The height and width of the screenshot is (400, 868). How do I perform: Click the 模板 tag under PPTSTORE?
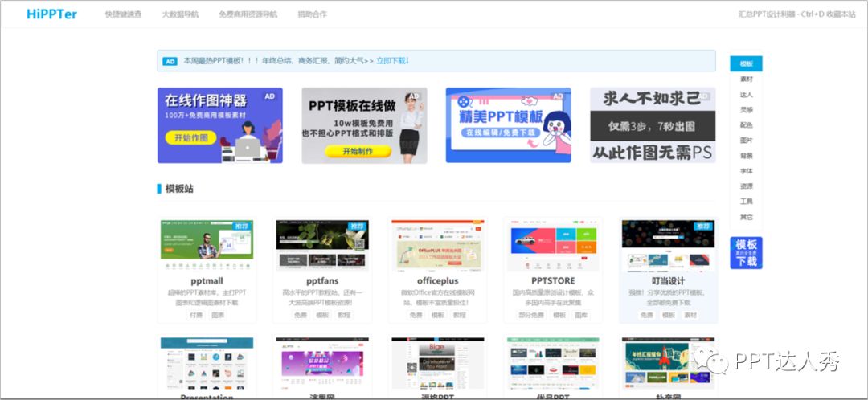coord(559,315)
